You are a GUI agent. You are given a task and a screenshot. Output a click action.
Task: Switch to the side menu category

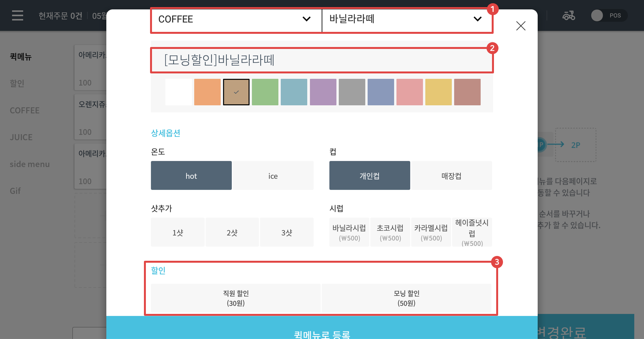[30, 164]
